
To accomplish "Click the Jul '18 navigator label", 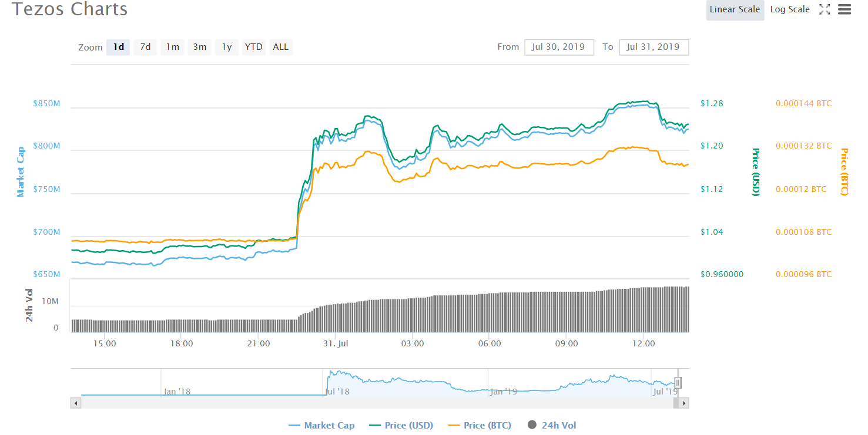I will tap(337, 391).
